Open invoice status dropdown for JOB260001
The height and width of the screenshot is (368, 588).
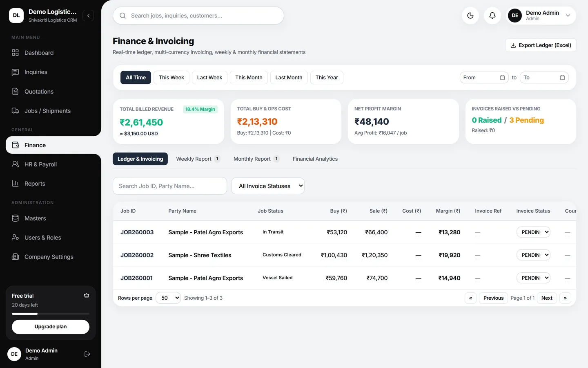point(533,278)
